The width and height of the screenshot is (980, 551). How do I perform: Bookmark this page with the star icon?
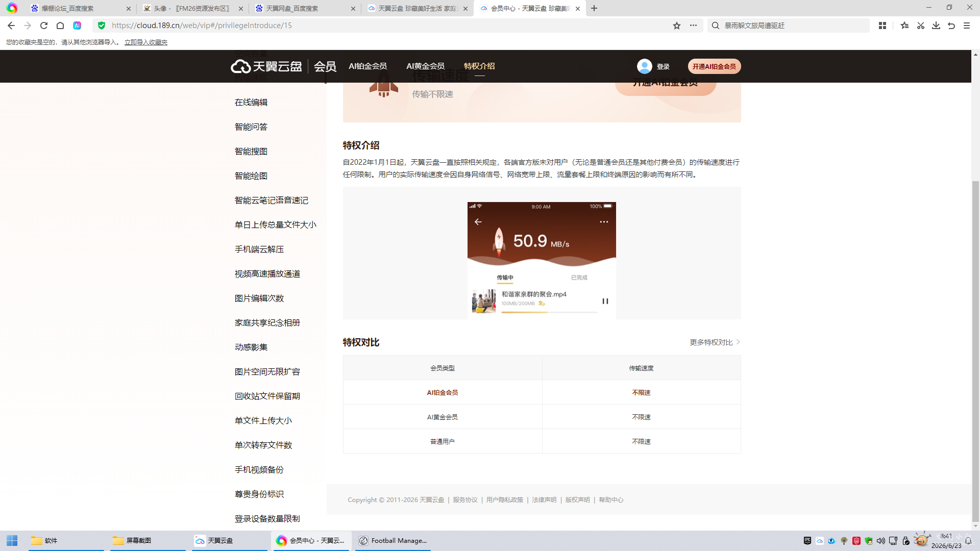coord(677,26)
